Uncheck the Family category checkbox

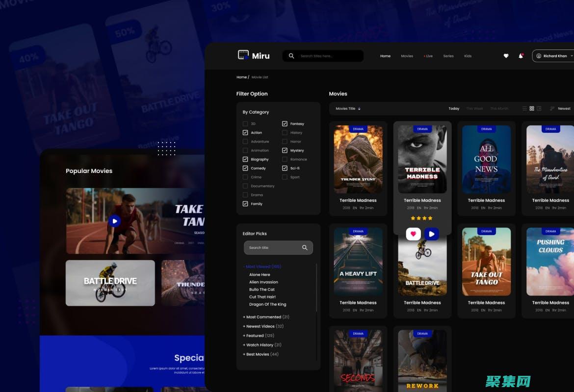click(x=245, y=204)
